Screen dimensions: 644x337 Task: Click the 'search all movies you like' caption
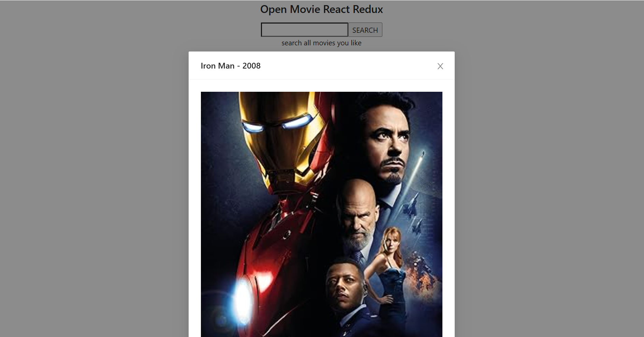(x=321, y=43)
